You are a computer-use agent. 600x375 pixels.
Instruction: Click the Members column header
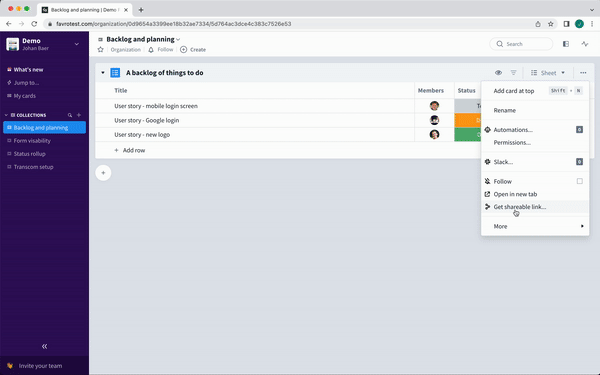tap(430, 90)
